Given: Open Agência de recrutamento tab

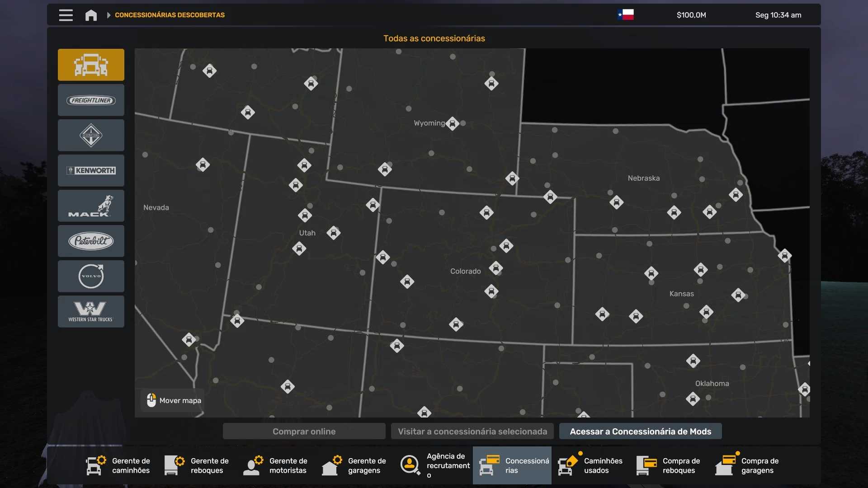Looking at the screenshot, I should pyautogui.click(x=434, y=465).
